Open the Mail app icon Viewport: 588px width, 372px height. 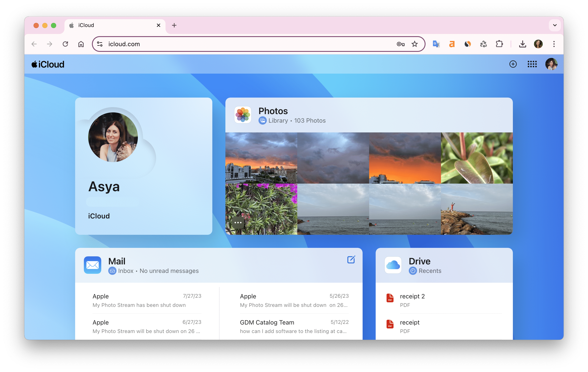click(92, 265)
